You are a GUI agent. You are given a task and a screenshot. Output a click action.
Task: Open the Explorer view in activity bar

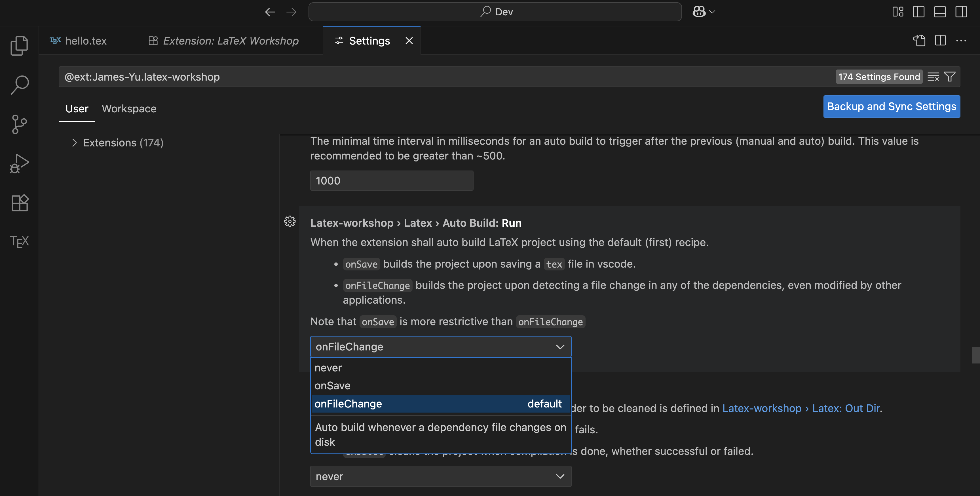[x=19, y=46]
